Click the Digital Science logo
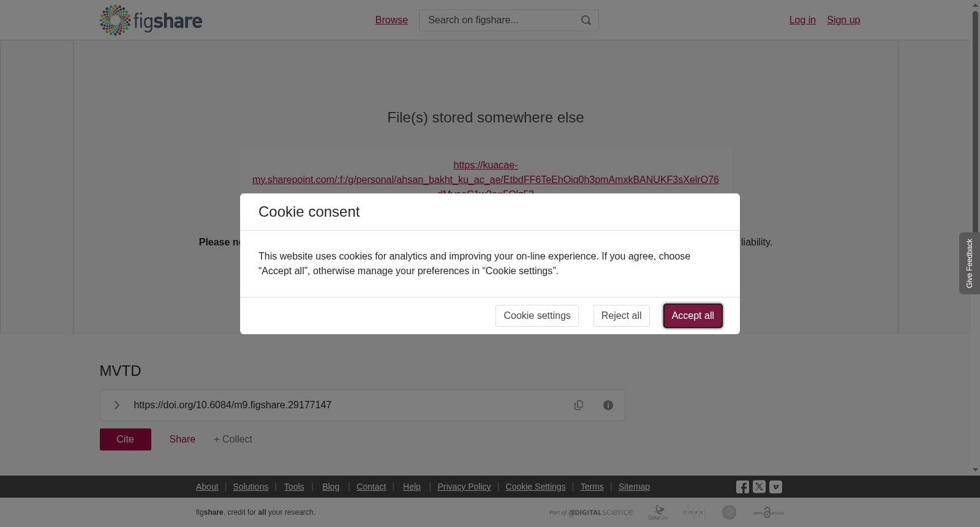Screen dimensions: 980x527 click(x=591, y=512)
